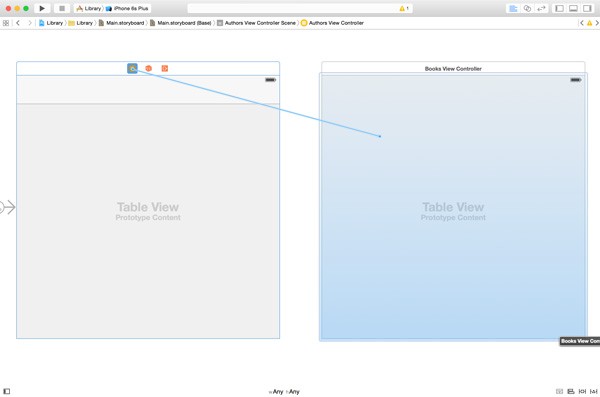600x397 pixels.
Task: Jump to the previous issue
Action: (x=582, y=23)
